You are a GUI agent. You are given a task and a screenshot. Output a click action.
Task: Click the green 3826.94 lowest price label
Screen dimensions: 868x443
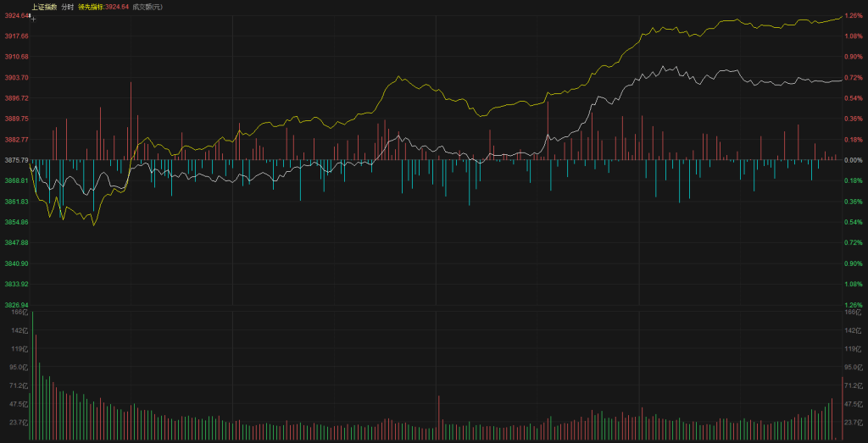tap(16, 305)
